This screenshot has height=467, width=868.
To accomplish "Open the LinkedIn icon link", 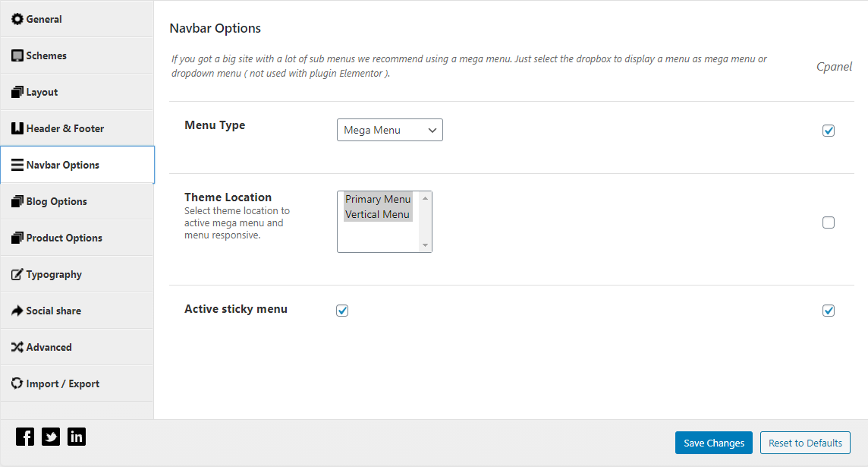I will pos(77,437).
